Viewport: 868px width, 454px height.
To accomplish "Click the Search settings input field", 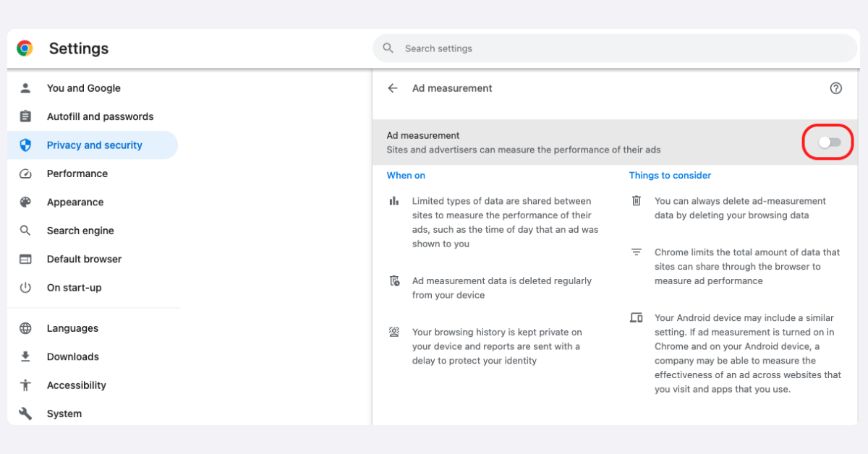I will (x=615, y=48).
